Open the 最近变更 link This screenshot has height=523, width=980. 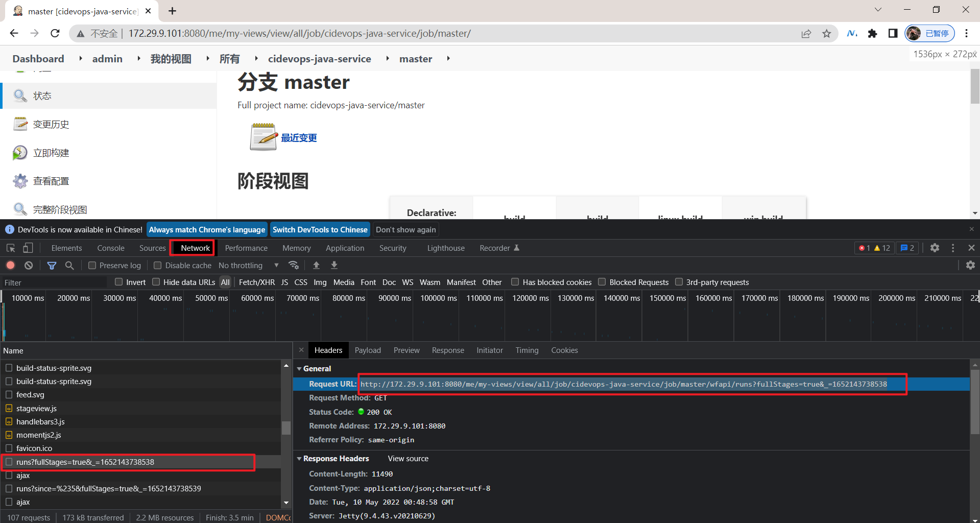pyautogui.click(x=299, y=138)
